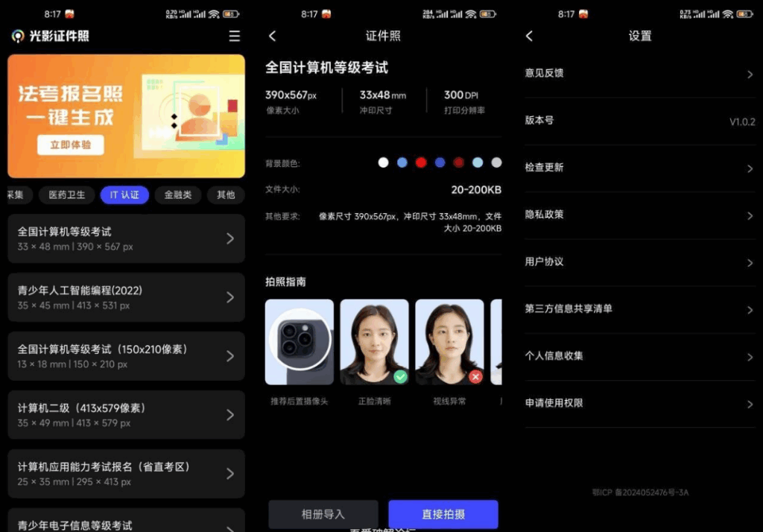The width and height of the screenshot is (763, 532).
Task: Pick the white background color swatch
Action: 383,162
